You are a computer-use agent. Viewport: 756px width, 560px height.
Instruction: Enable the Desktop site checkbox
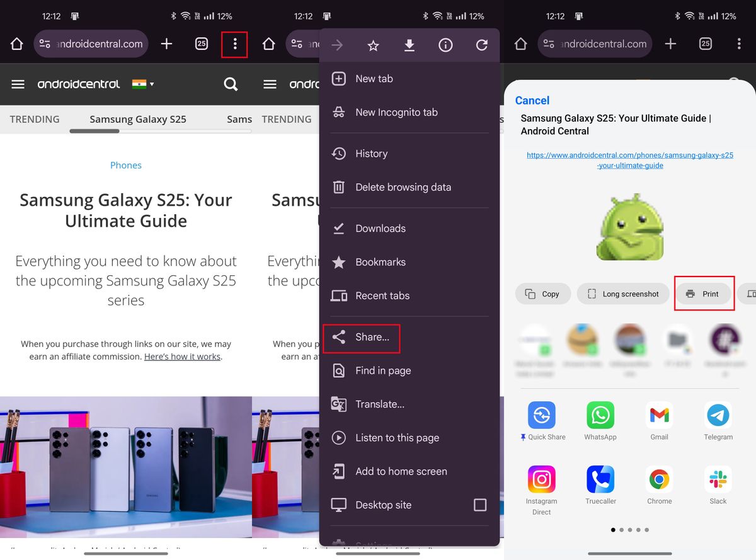pos(480,505)
